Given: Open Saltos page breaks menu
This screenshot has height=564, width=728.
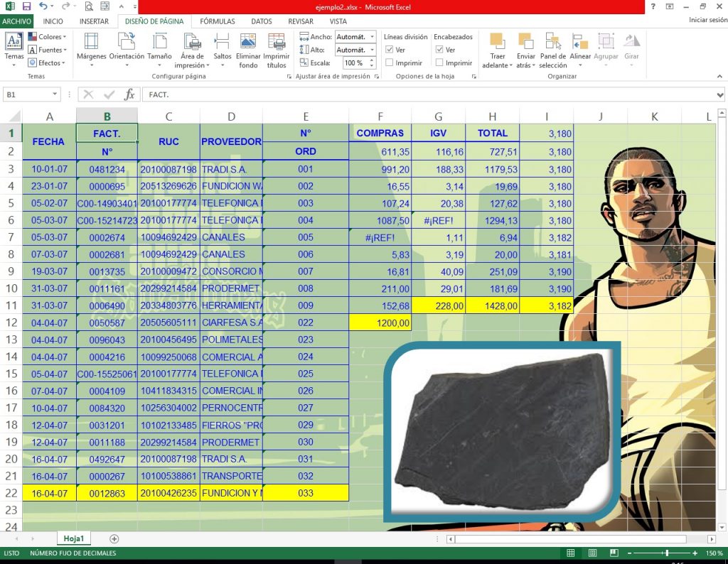Looking at the screenshot, I should (222, 50).
